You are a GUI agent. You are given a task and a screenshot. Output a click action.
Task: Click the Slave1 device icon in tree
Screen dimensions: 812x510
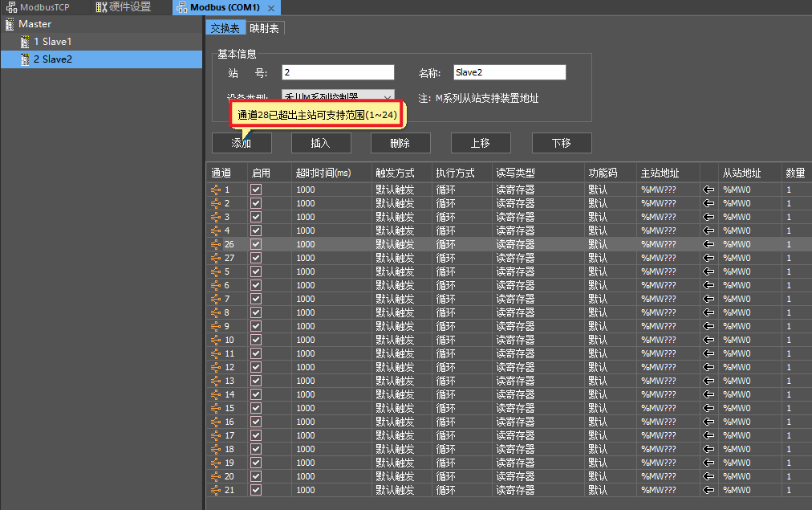[x=25, y=41]
